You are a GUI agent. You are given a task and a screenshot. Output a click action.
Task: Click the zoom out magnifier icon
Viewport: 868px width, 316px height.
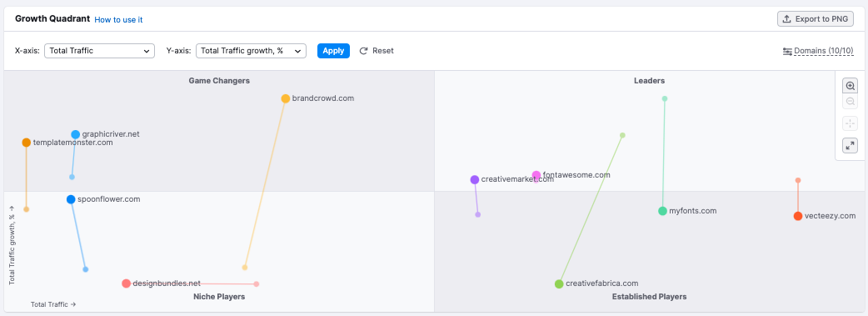pos(850,102)
